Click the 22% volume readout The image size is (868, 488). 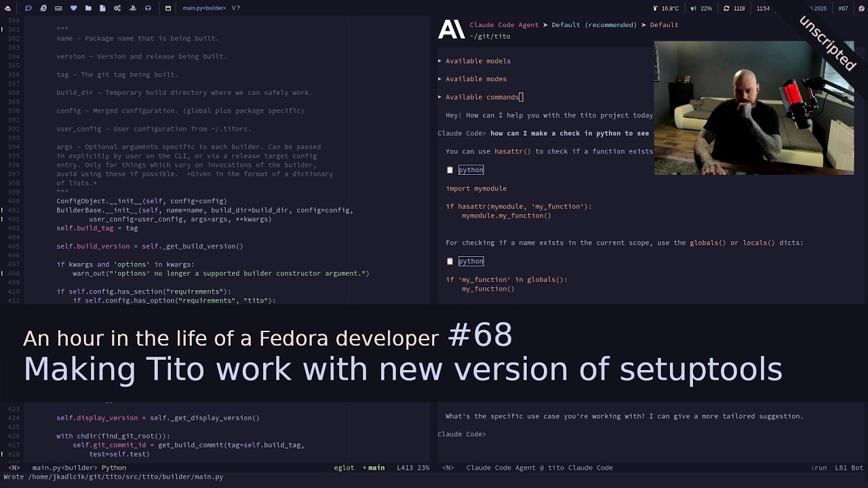click(x=706, y=8)
